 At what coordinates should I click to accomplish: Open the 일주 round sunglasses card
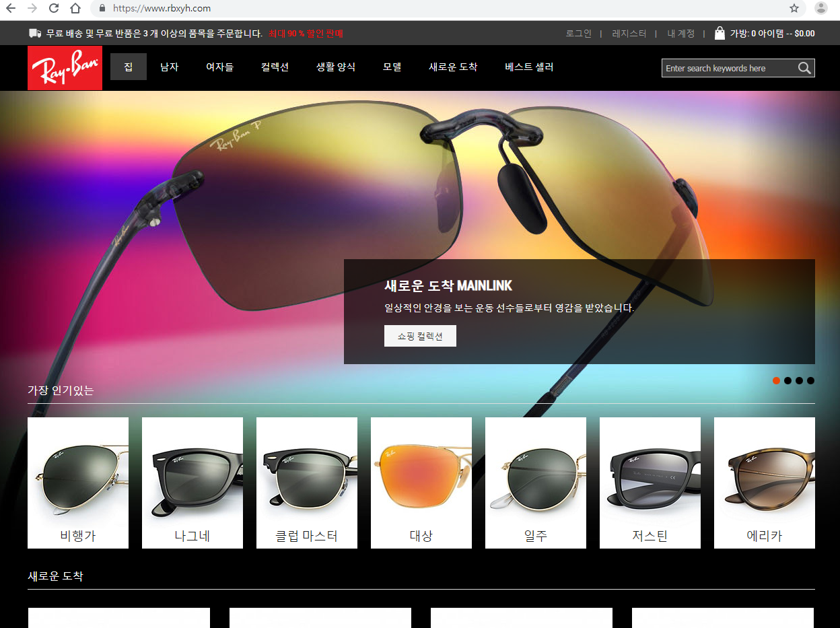pos(536,483)
